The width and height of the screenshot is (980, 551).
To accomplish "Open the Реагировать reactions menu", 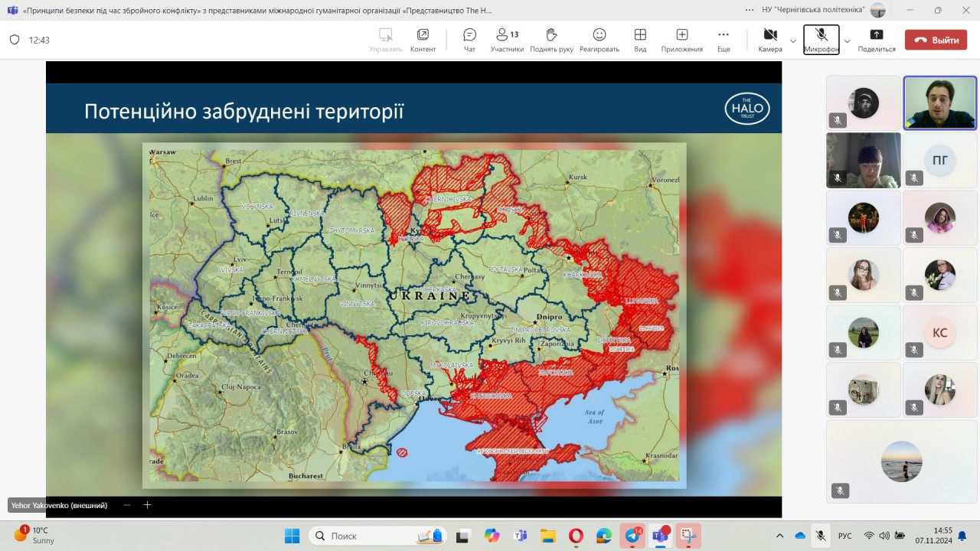I will pyautogui.click(x=599, y=40).
